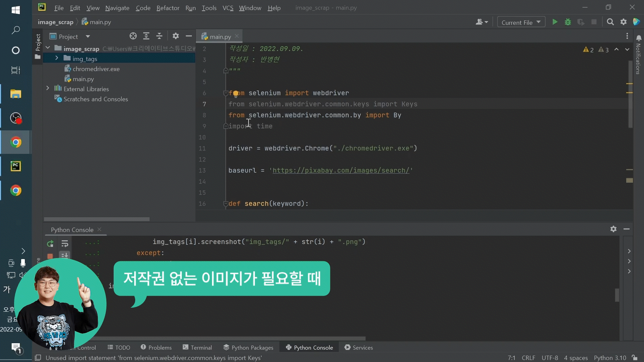Click main.py breadcrumb in navigation bar
The image size is (644, 362).
[x=97, y=22]
